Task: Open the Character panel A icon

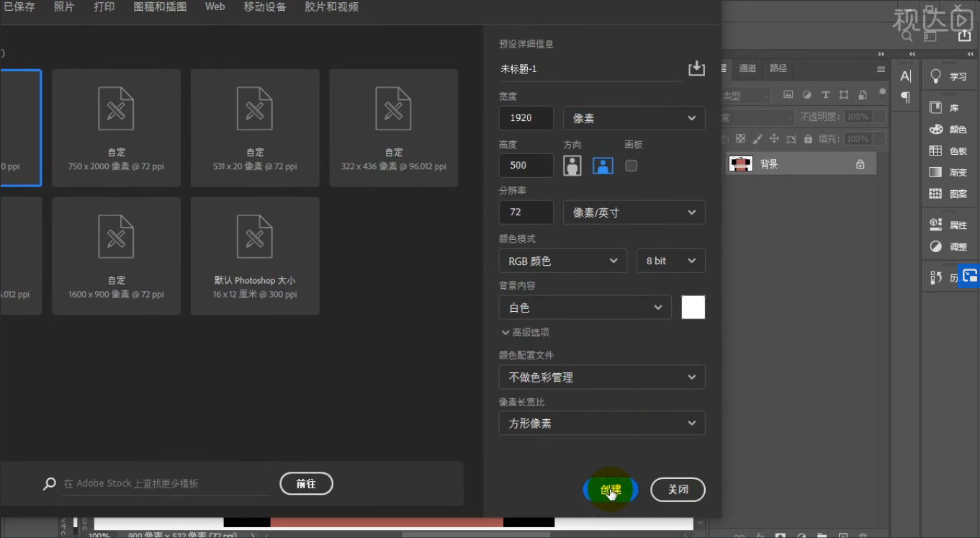Action: click(x=905, y=76)
